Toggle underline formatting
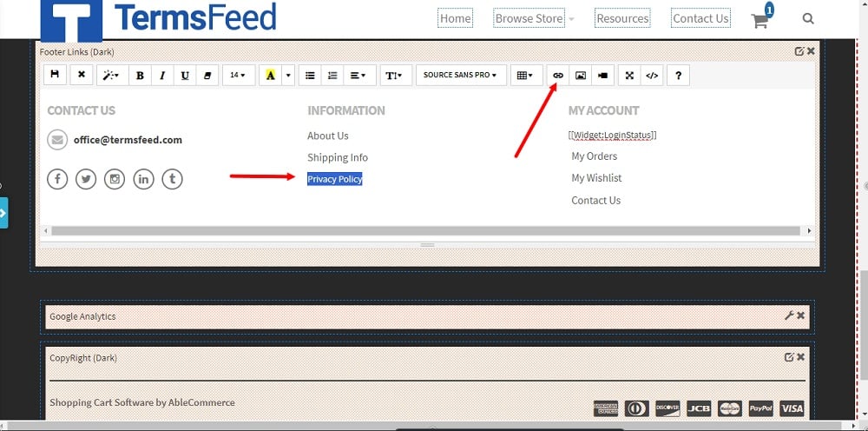The width and height of the screenshot is (868, 431). click(185, 76)
